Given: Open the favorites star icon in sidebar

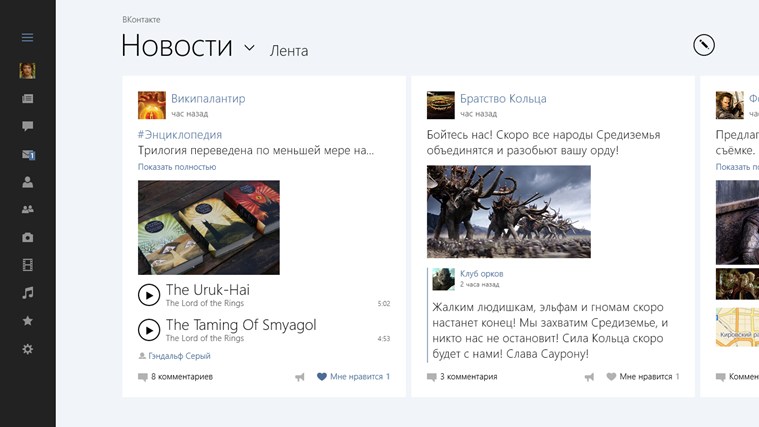Looking at the screenshot, I should 28,320.
